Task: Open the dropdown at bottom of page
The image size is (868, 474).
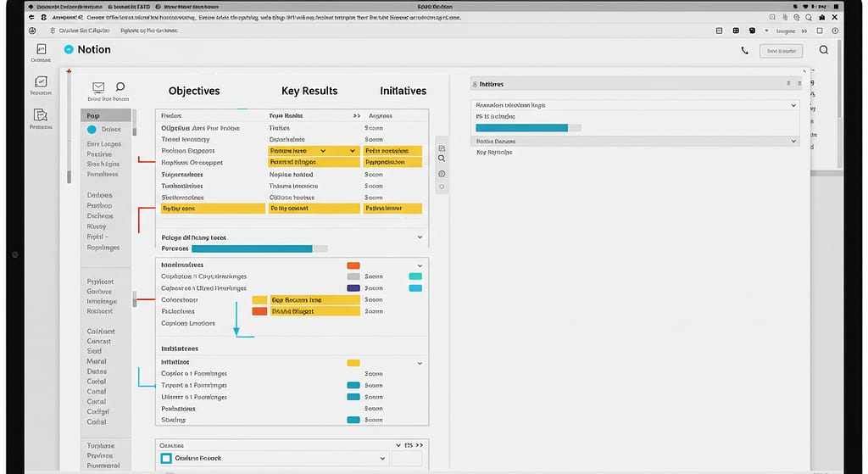Action: tap(383, 458)
